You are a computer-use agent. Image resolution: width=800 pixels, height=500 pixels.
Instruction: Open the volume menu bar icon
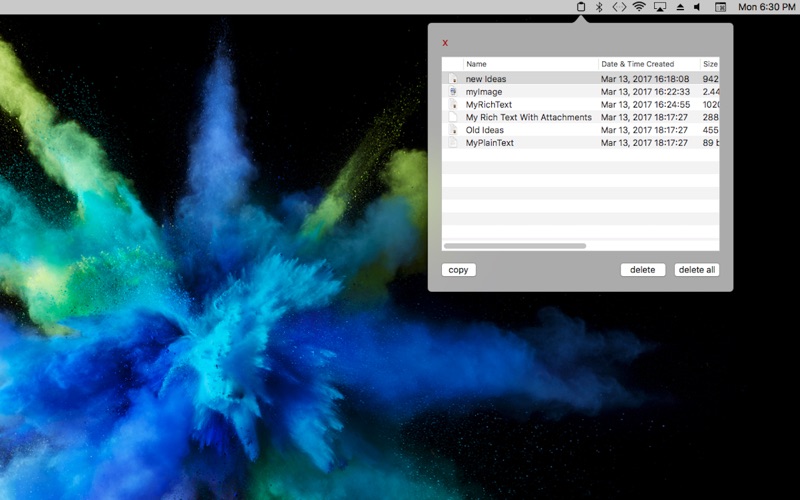[697, 7]
